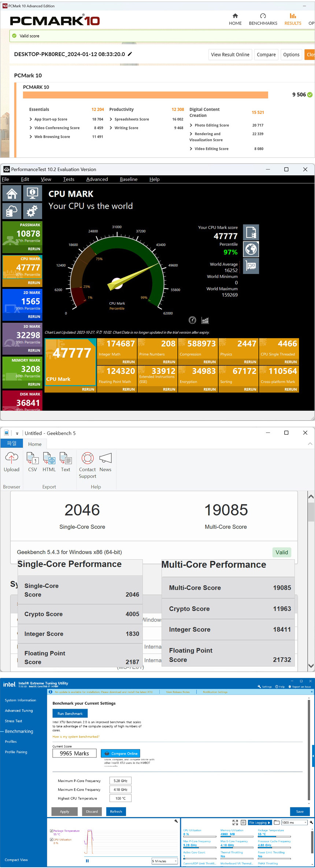Click the Compare button in PCMark 10

point(266,55)
